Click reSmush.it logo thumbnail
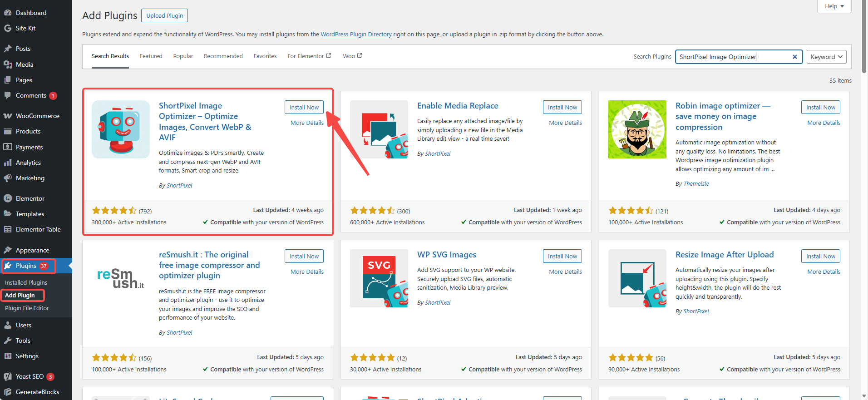Screen dimensions: 868x400 (121, 278)
